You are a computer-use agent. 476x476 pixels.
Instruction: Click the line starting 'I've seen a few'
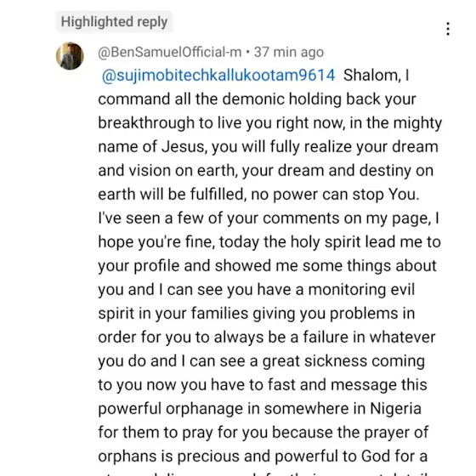pos(269,218)
